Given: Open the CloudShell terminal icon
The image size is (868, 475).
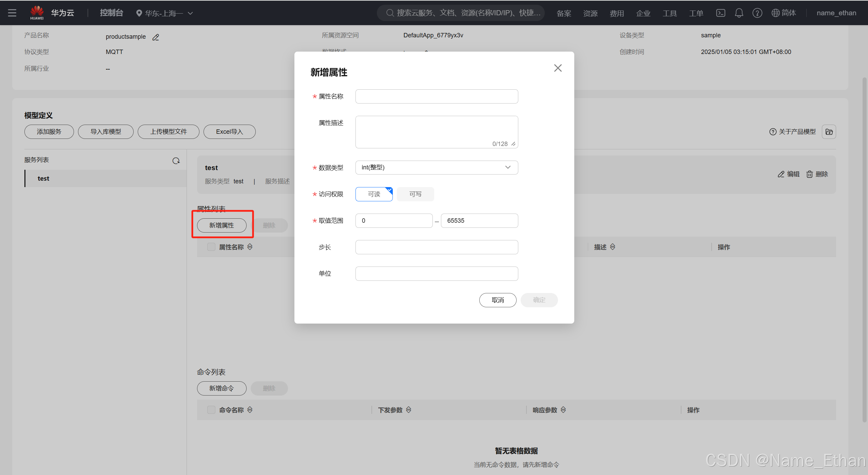Looking at the screenshot, I should tap(720, 13).
